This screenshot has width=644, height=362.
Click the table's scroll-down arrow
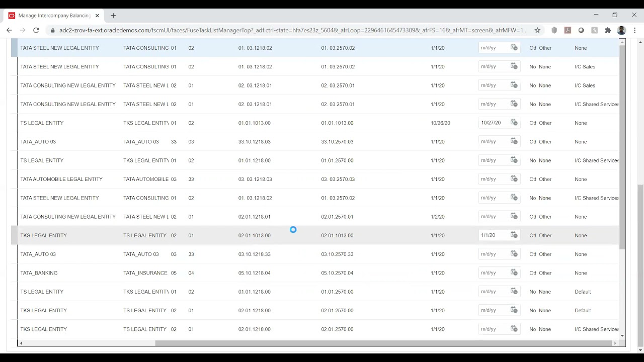point(622,336)
